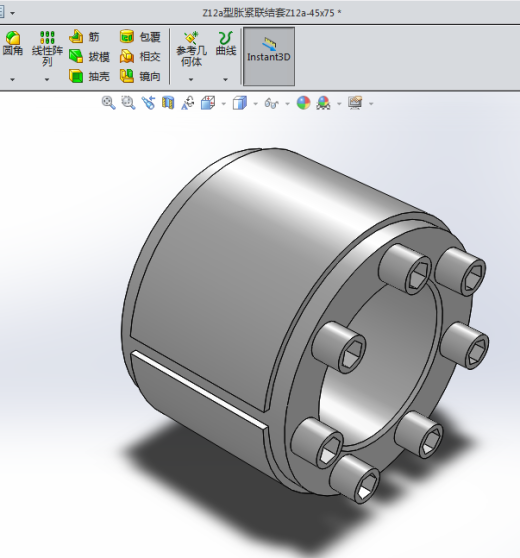Open the Edit Appearance color ball

pos(304,103)
